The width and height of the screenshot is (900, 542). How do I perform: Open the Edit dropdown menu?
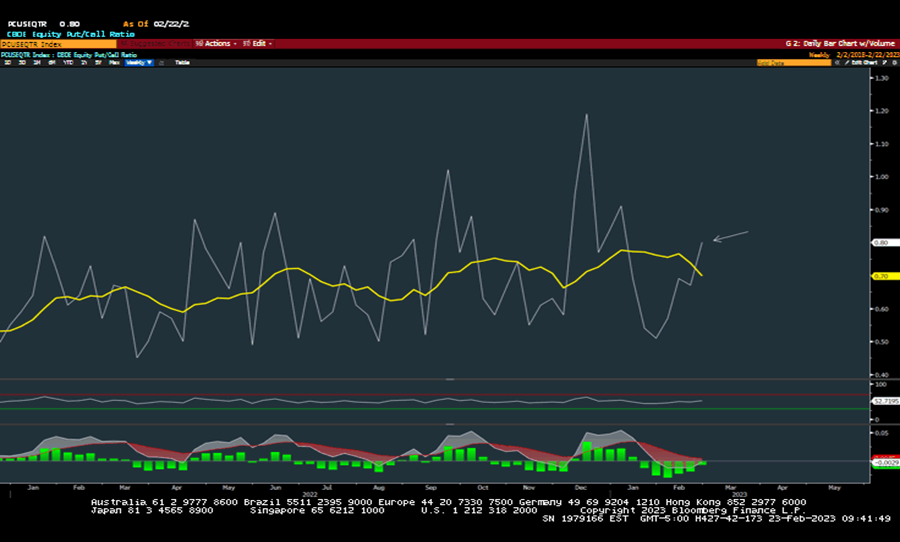pyautogui.click(x=257, y=44)
